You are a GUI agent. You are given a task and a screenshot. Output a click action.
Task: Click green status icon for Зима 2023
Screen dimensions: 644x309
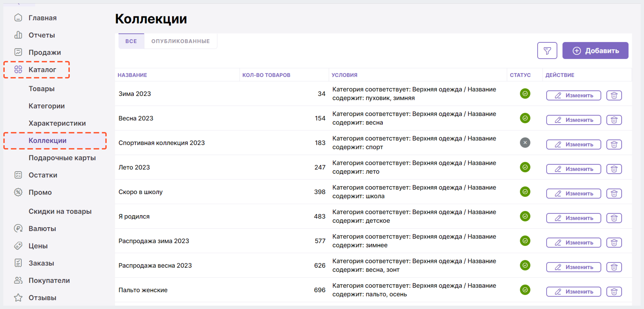click(x=525, y=94)
